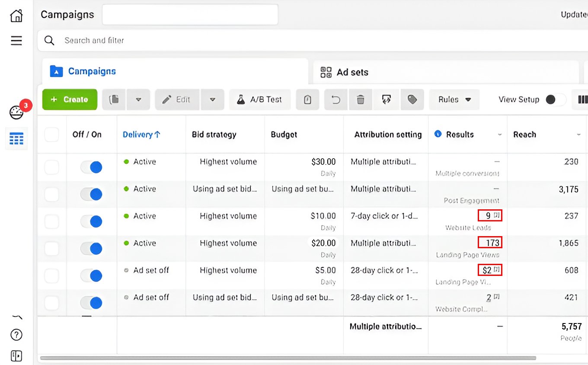The width and height of the screenshot is (588, 365).
Task: Open the dropdown arrow next to duplicate
Action: (x=139, y=99)
